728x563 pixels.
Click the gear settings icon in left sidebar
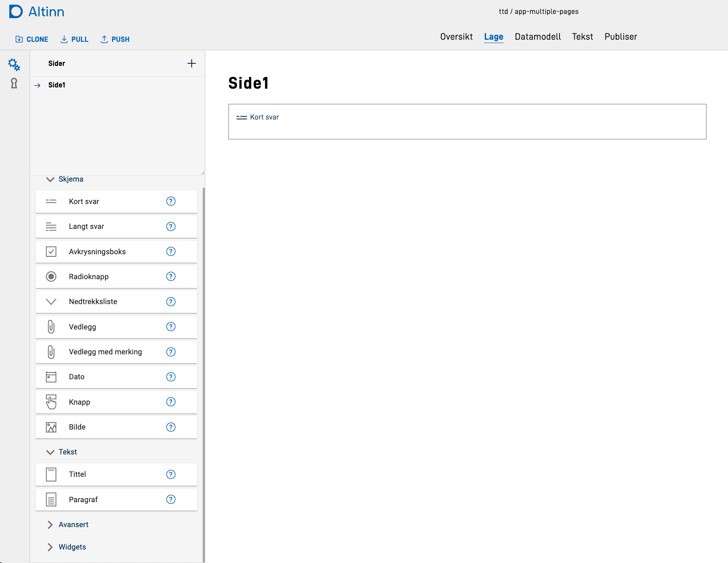tap(14, 65)
